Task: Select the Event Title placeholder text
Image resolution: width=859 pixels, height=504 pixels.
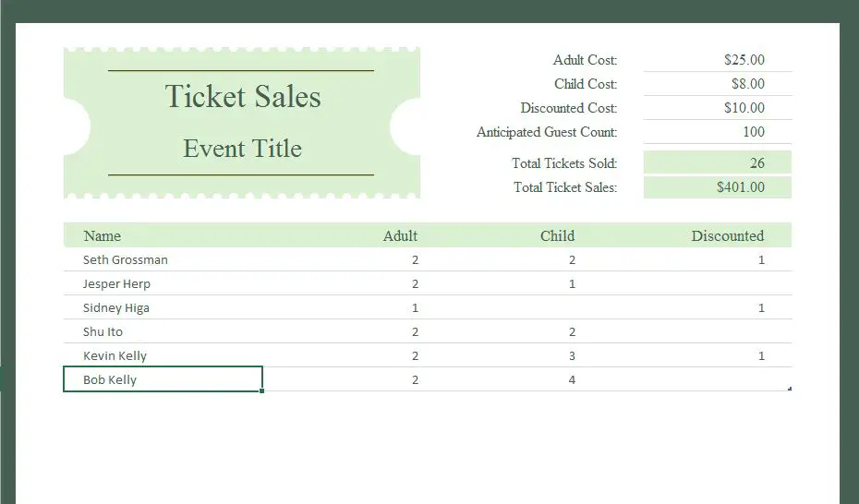Action: pos(242,149)
